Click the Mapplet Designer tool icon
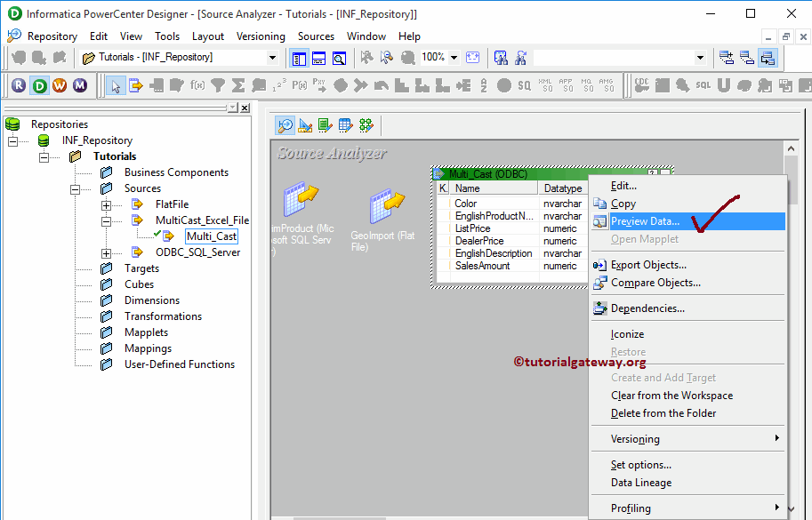The width and height of the screenshot is (812, 520). coord(345,125)
